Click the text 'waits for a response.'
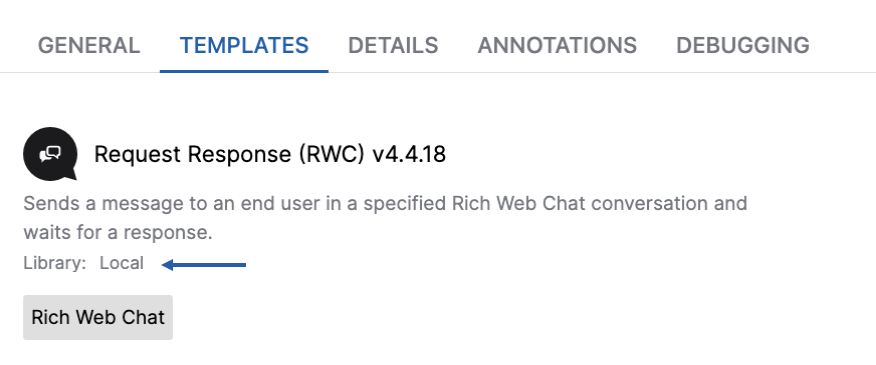Screen dimensions: 876x365 [118, 232]
